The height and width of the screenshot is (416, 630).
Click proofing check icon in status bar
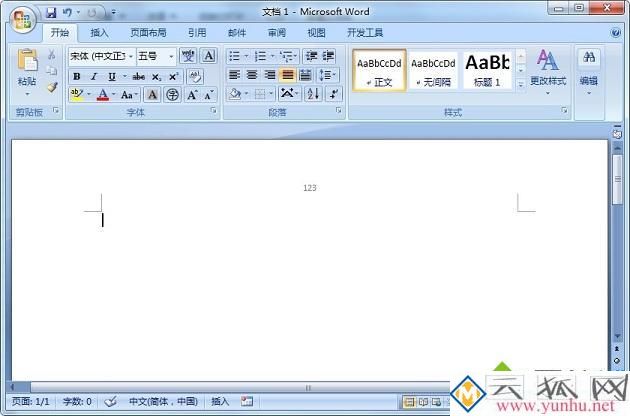(110, 401)
